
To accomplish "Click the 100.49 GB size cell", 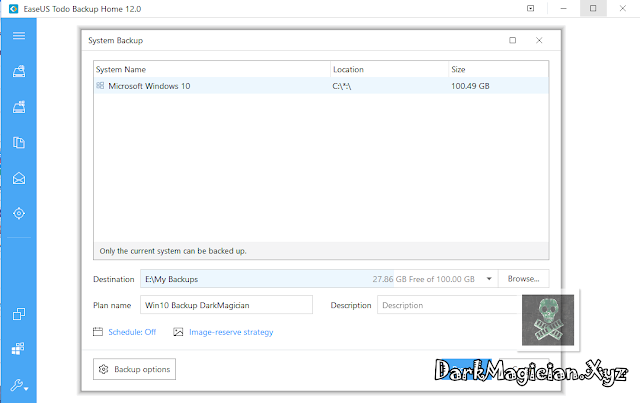I will tap(470, 86).
